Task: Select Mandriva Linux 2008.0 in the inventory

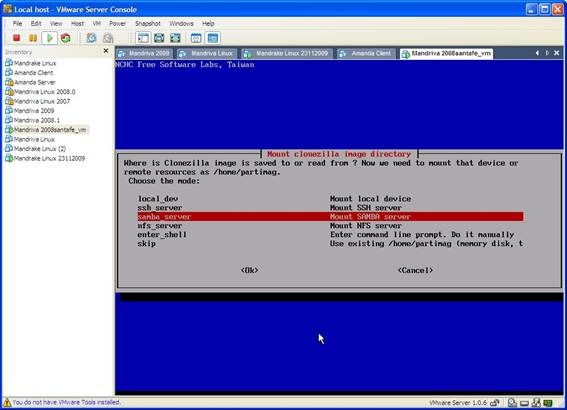Action: tap(40, 92)
